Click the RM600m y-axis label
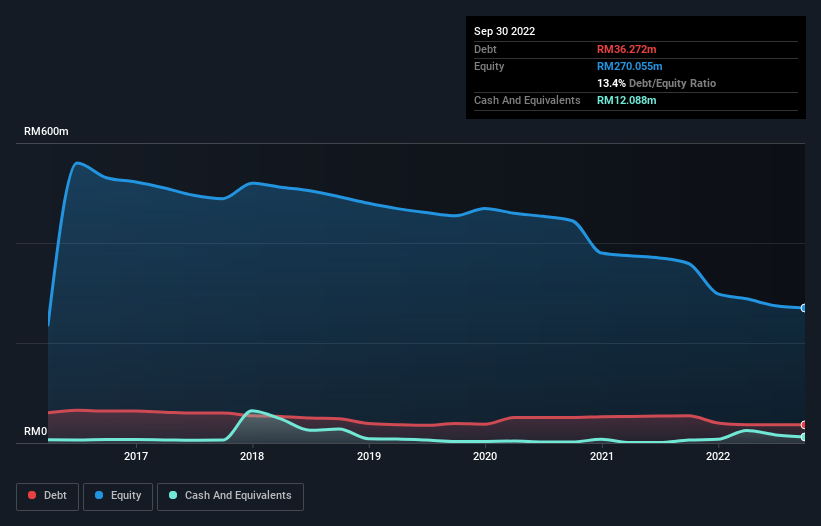The width and height of the screenshot is (821, 526). [x=46, y=131]
